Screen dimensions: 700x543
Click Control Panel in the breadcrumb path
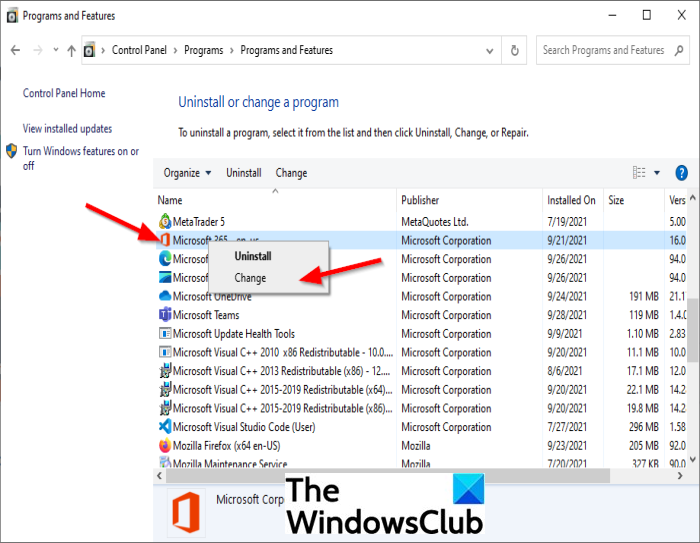pyautogui.click(x=139, y=50)
